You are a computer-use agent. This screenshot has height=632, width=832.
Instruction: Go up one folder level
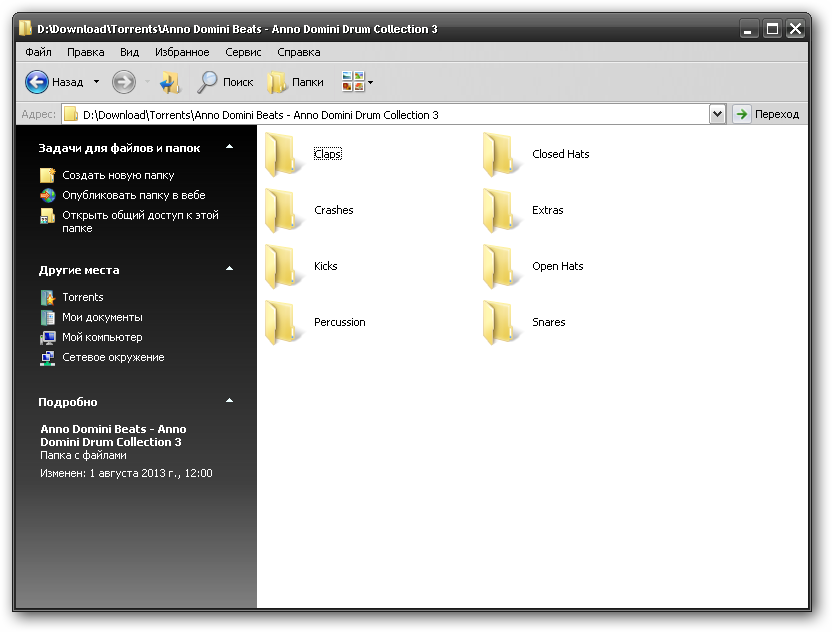tap(170, 82)
